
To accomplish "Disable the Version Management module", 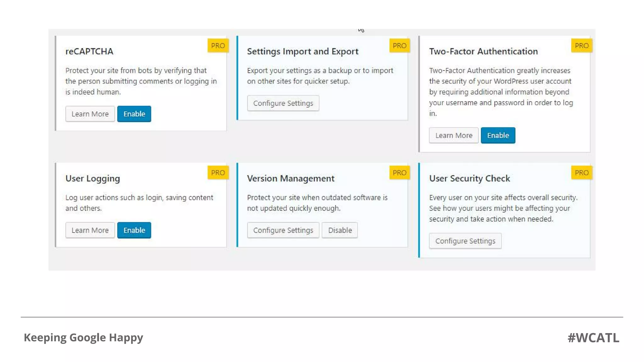I will (x=340, y=230).
